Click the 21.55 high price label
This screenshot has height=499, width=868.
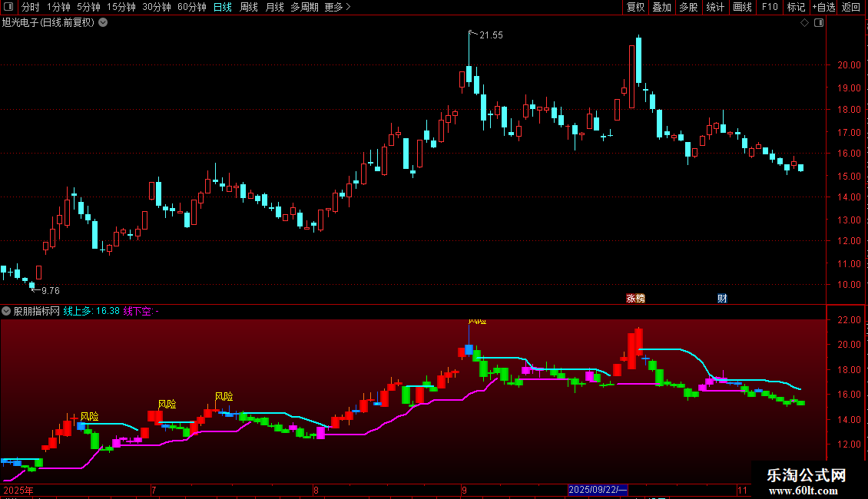pyautogui.click(x=491, y=35)
